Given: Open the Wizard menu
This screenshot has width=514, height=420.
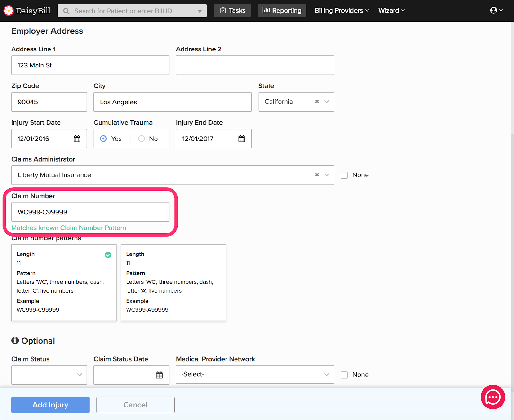Looking at the screenshot, I should click(x=392, y=11).
